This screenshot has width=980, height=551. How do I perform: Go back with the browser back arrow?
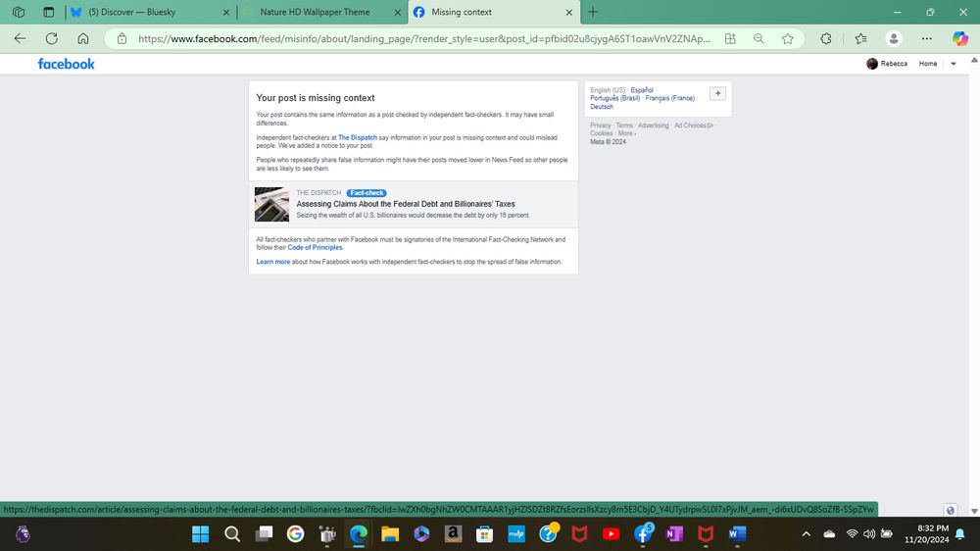(x=20, y=39)
